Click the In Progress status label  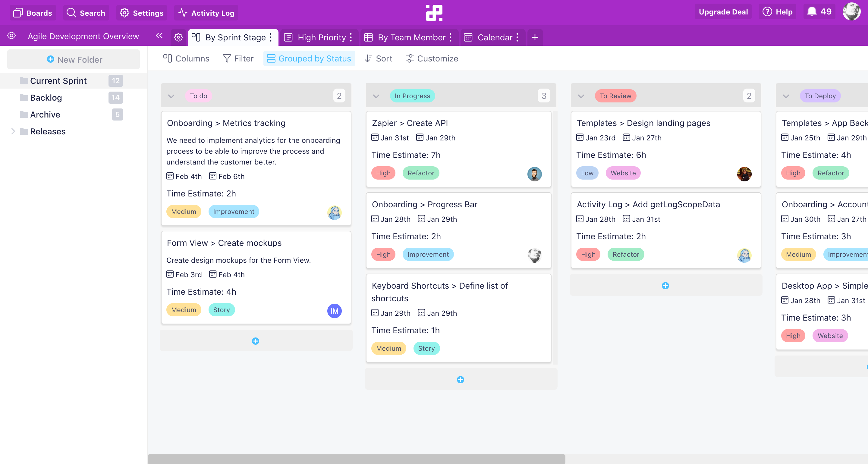point(412,96)
